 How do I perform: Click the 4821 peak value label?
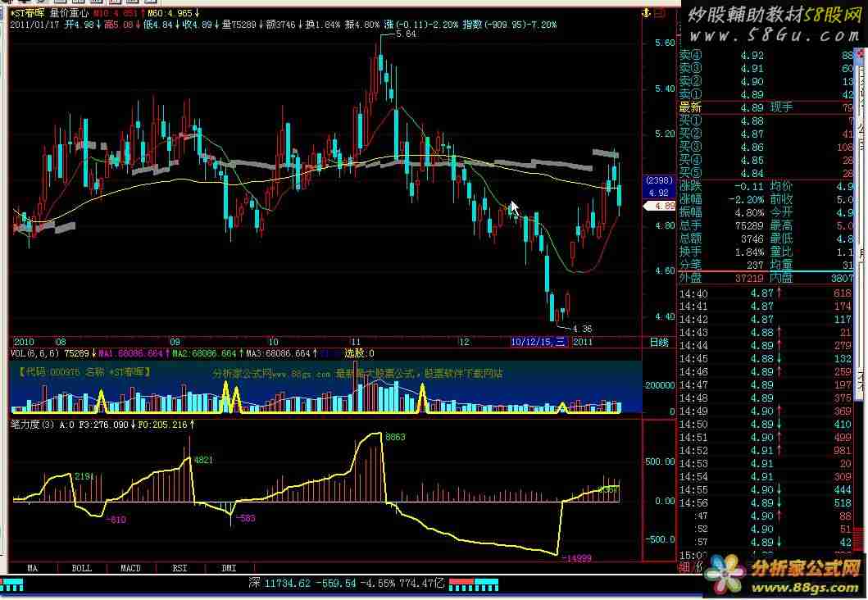click(203, 460)
